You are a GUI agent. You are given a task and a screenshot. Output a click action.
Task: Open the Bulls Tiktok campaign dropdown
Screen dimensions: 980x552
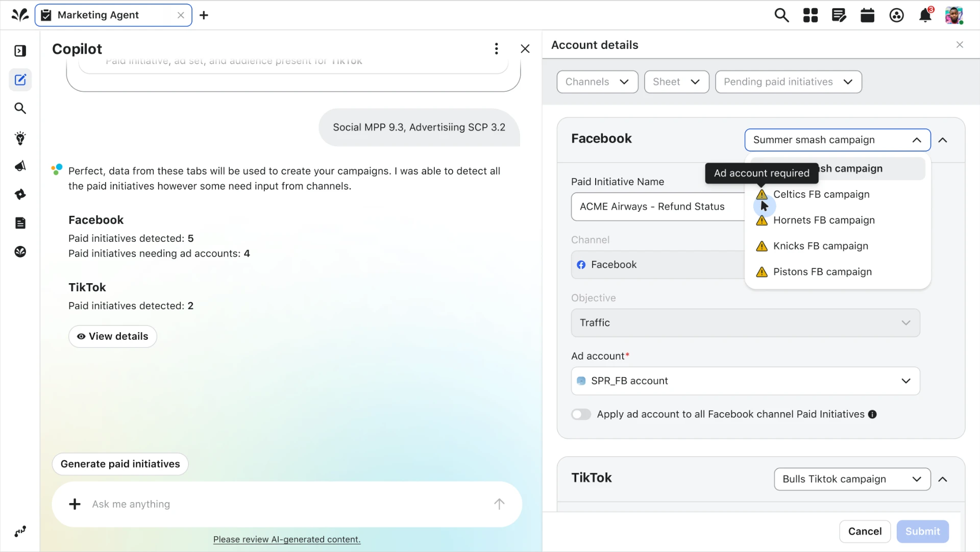point(852,479)
